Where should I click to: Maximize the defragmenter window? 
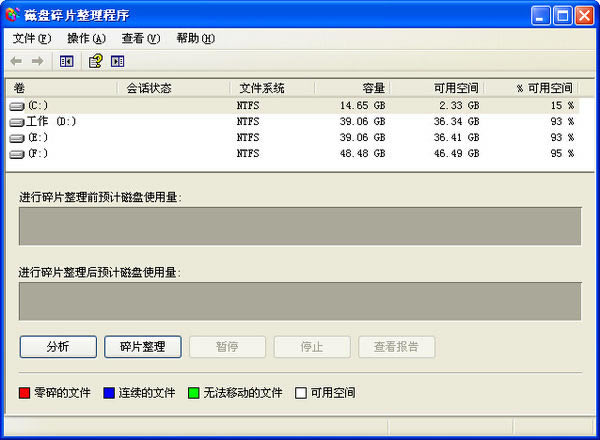[562, 15]
